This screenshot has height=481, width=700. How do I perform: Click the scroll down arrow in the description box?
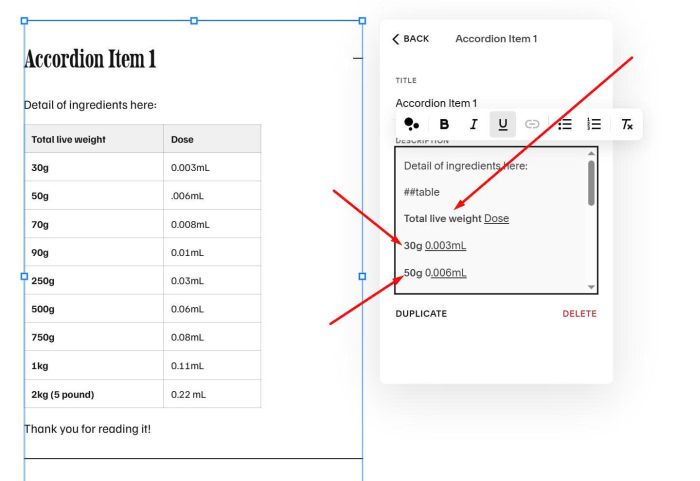[591, 287]
